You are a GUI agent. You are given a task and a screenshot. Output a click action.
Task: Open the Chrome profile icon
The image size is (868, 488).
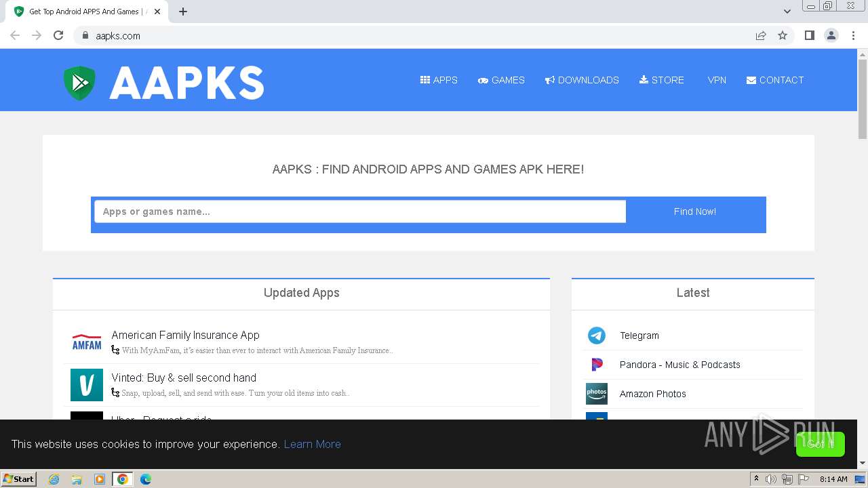pos(831,35)
